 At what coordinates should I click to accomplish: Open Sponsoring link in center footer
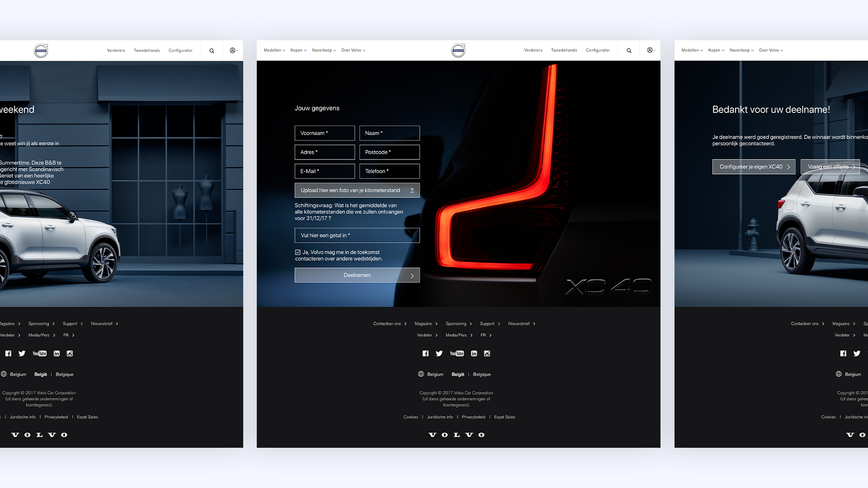point(458,324)
